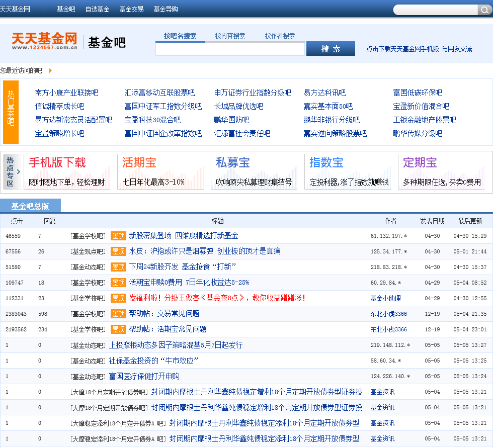493x448 pixels.
Task: Open 自选基金 in the top navigation
Action: (97, 10)
